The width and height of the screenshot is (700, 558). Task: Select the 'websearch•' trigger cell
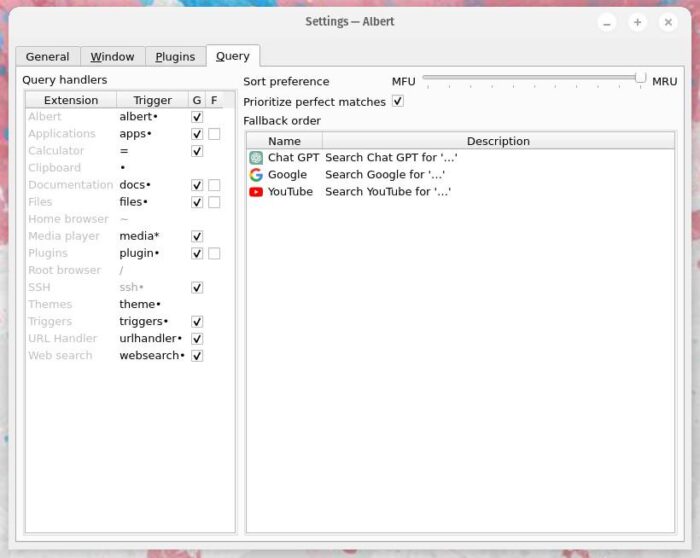click(152, 356)
